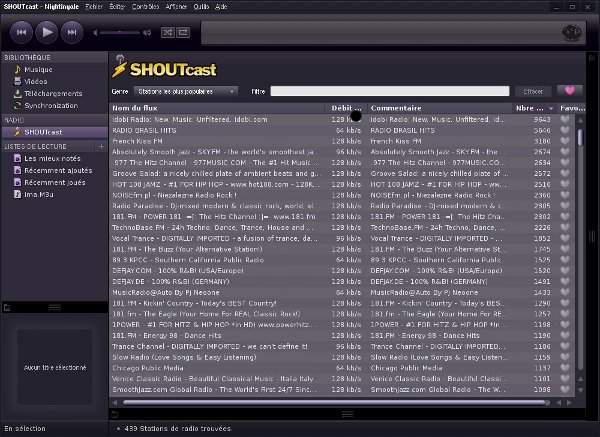The image size is (600, 437).
Task: Open Téléchargements in the sidebar
Action: point(55,93)
